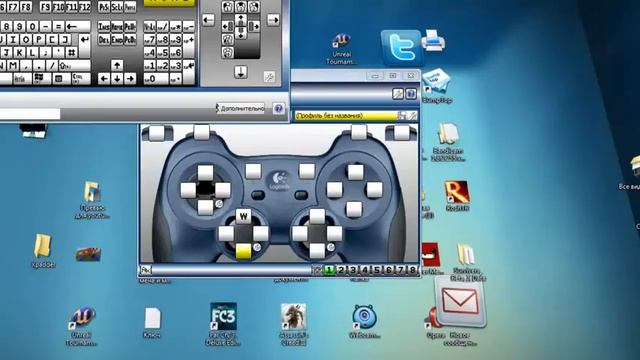
Task: Open the profile wrench menu icon
Action: pyautogui.click(x=413, y=116)
